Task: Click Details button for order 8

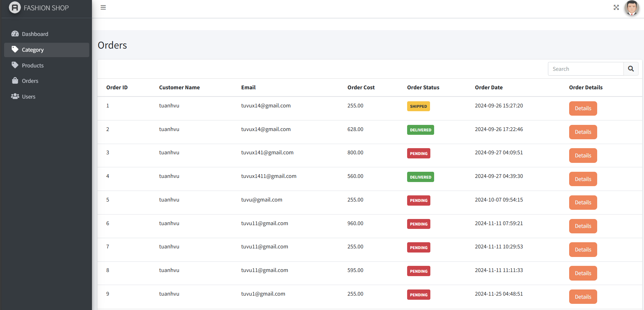Action: [x=583, y=273]
